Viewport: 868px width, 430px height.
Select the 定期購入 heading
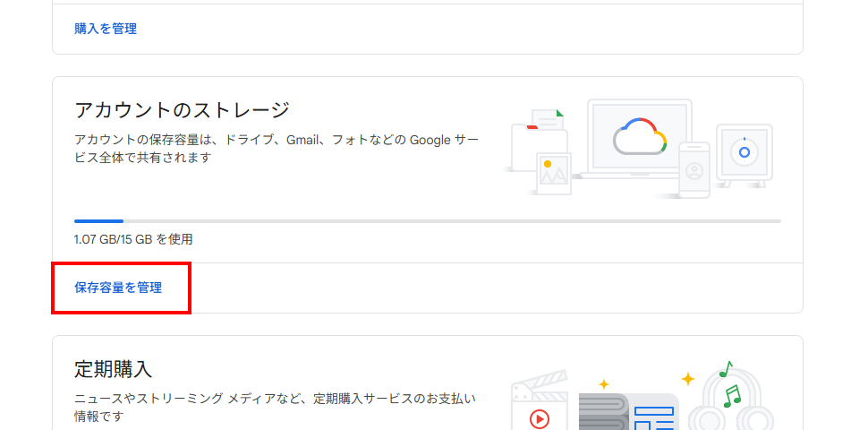pyautogui.click(x=113, y=369)
